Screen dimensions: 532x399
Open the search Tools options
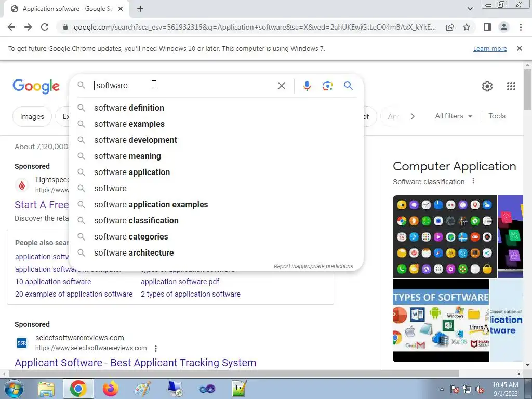[497, 116]
